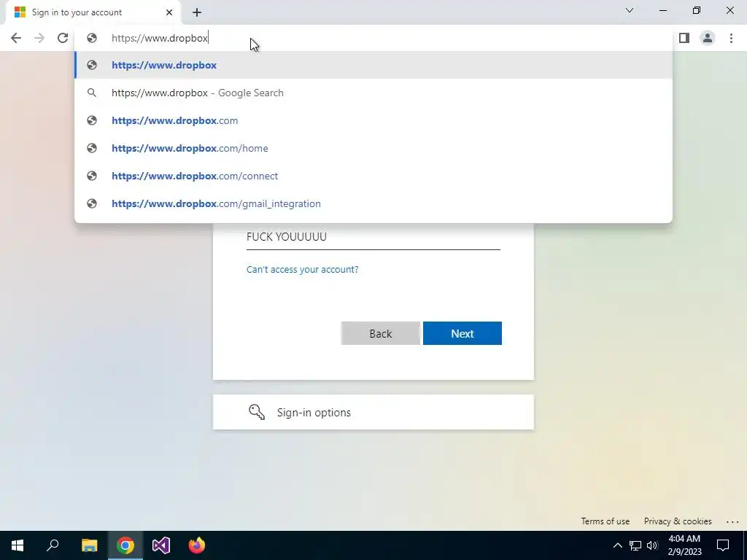Open the taskbar clock and date
Screen dimensions: 747x560
pos(684,545)
